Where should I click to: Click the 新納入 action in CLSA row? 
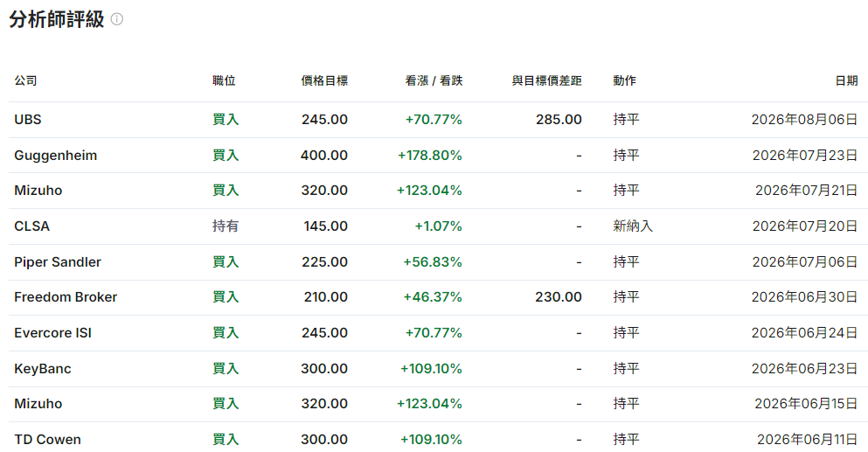[x=633, y=226]
